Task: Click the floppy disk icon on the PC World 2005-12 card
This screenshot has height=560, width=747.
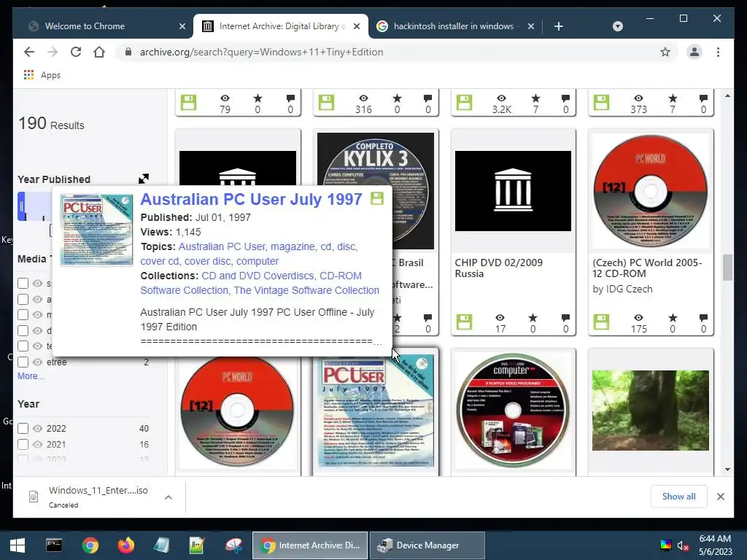Action: [x=601, y=322]
